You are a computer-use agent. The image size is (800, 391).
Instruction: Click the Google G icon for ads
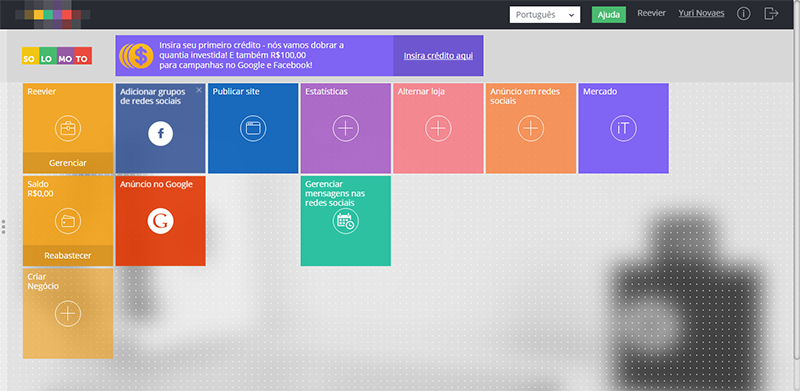tap(161, 221)
